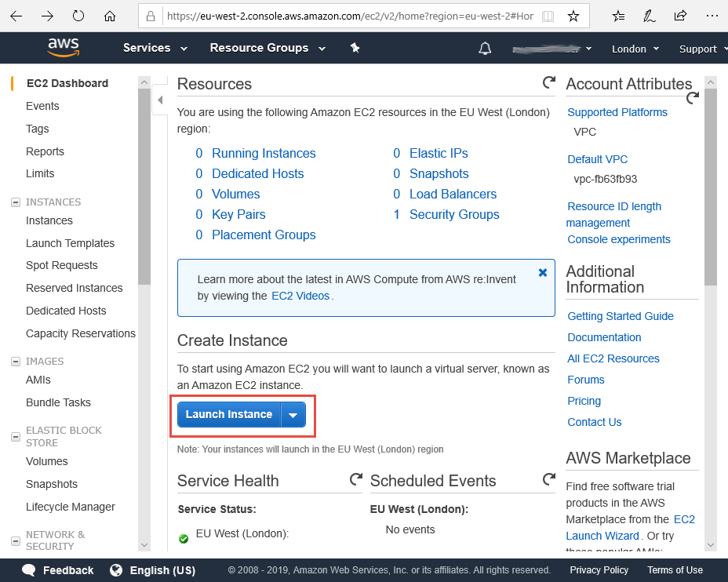Open the browser favorites hub
Viewport: 728px width, 582px height.
[618, 16]
